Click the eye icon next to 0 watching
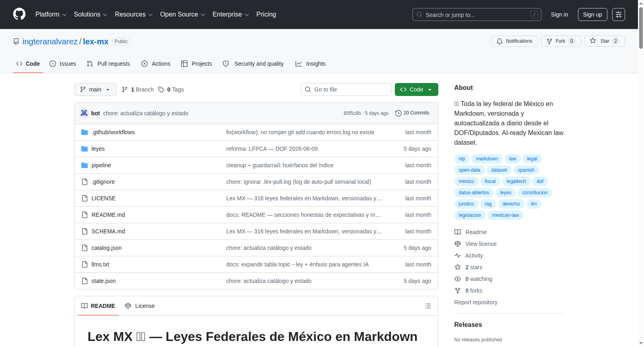Screen dimensions: 644x347 (x=458, y=279)
